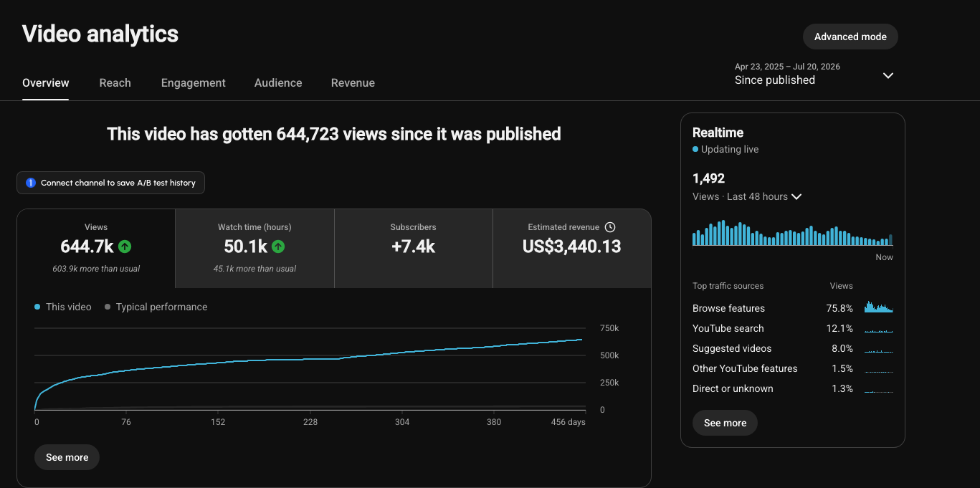Click See more in the Realtime card
The width and height of the screenshot is (980, 488).
[x=726, y=423]
